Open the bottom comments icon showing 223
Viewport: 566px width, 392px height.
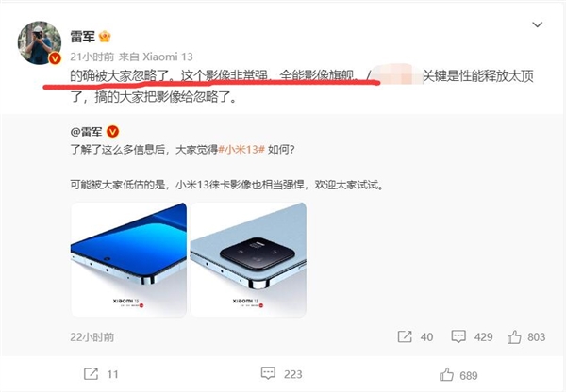[268, 373]
